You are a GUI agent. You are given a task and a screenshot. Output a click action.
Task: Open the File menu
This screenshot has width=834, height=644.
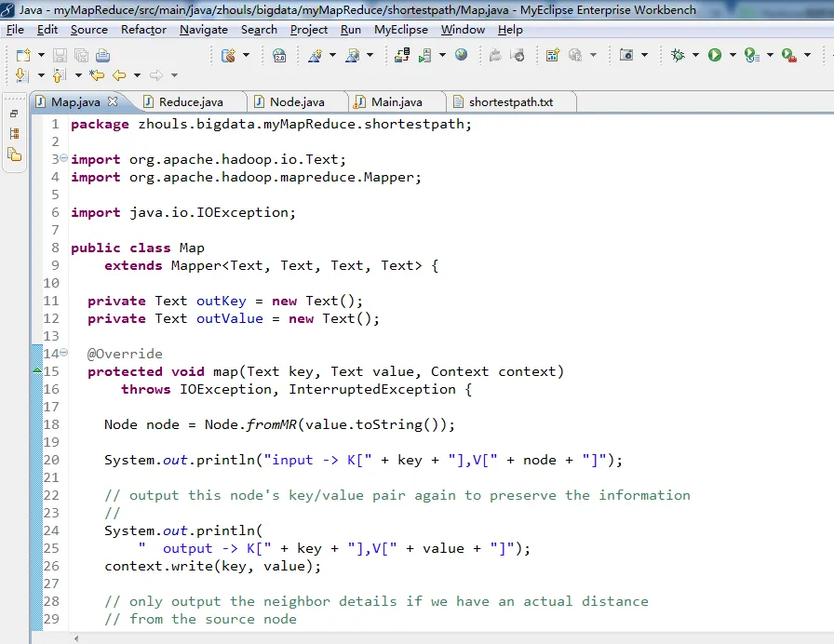(15, 30)
